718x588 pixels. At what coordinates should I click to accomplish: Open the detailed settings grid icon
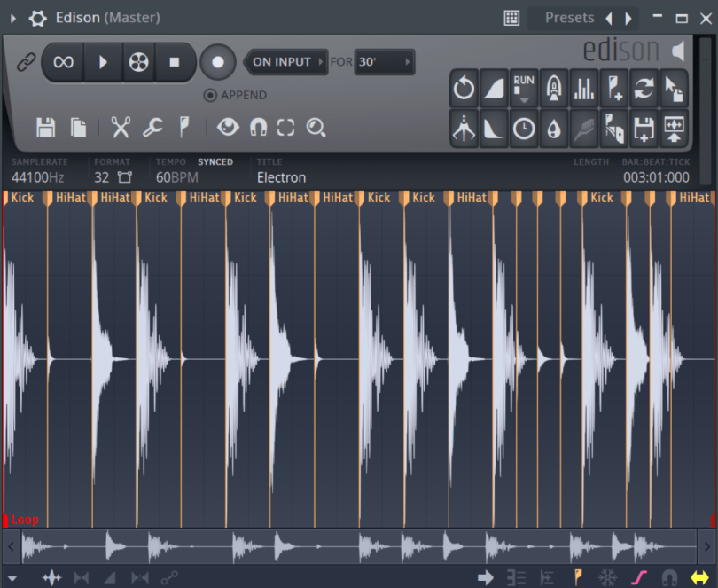click(511, 19)
